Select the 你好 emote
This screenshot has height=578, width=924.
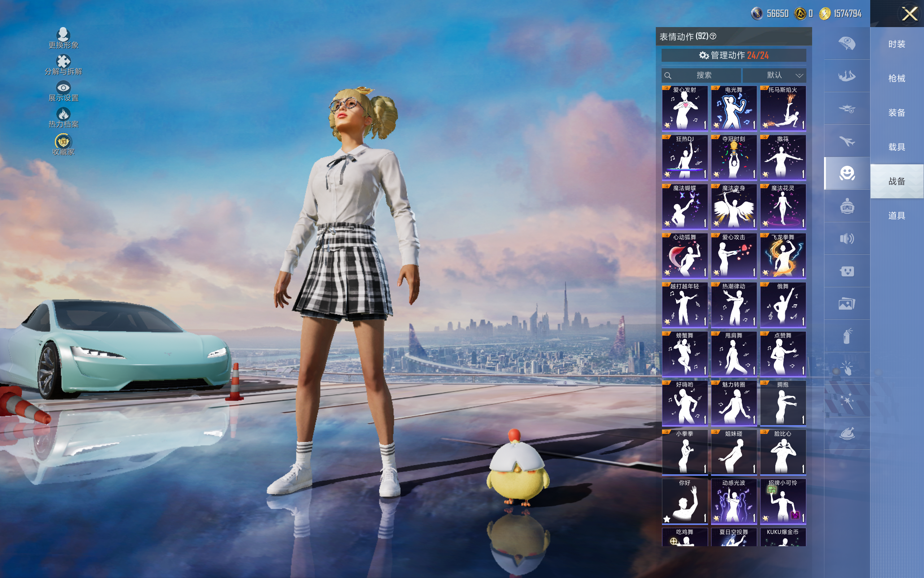click(685, 501)
